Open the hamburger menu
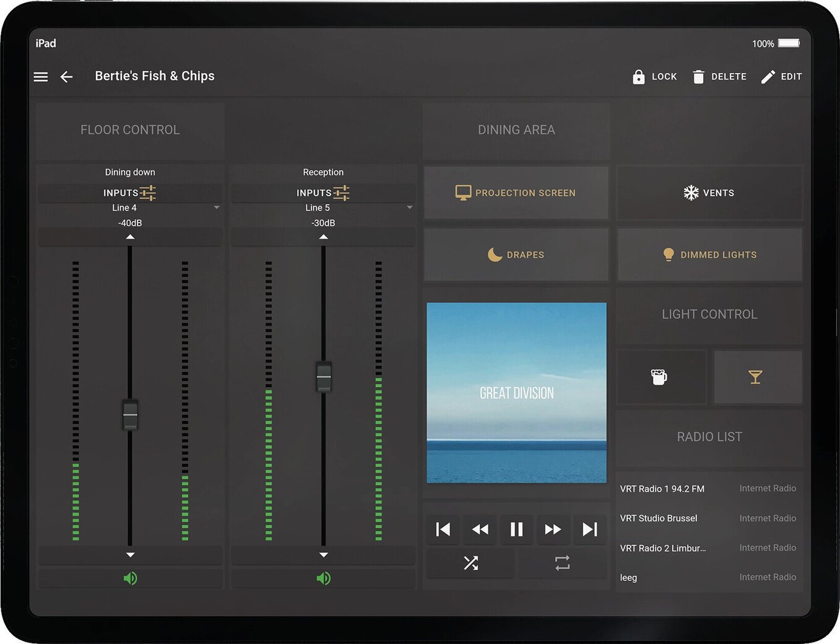 (41, 77)
